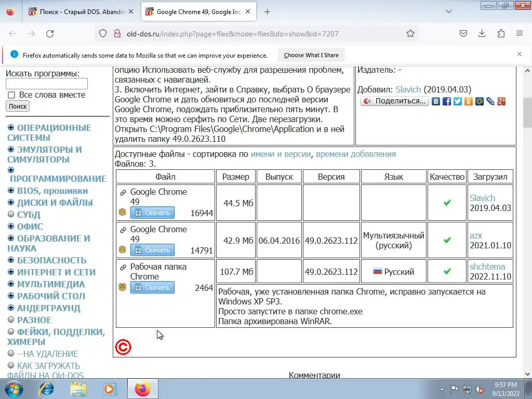Switch to the Поиск - Старый DOS tab
The width and height of the screenshot is (532, 399).
click(x=82, y=12)
